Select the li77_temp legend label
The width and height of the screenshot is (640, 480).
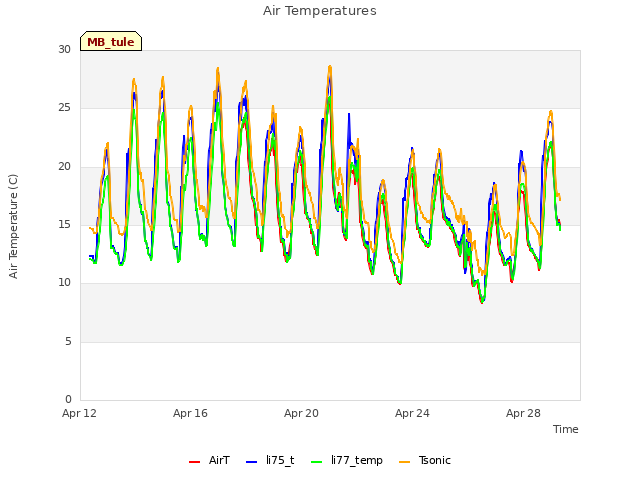pos(357,460)
